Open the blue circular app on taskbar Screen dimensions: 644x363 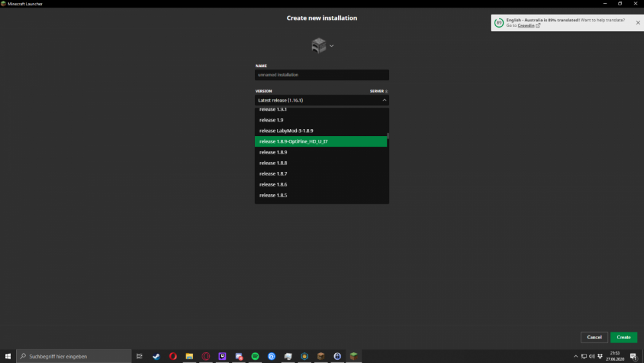tap(272, 356)
